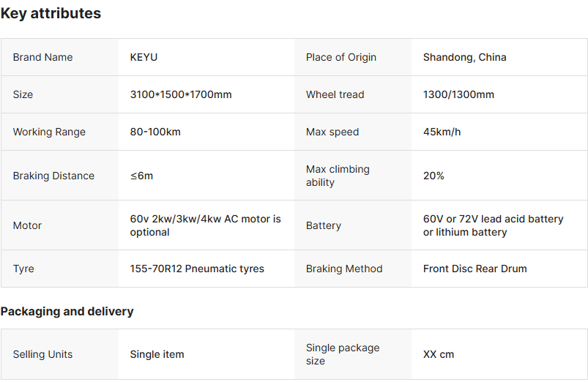Click the 45km/h max speed value
Screen dimensions: 588x382
coord(442,132)
